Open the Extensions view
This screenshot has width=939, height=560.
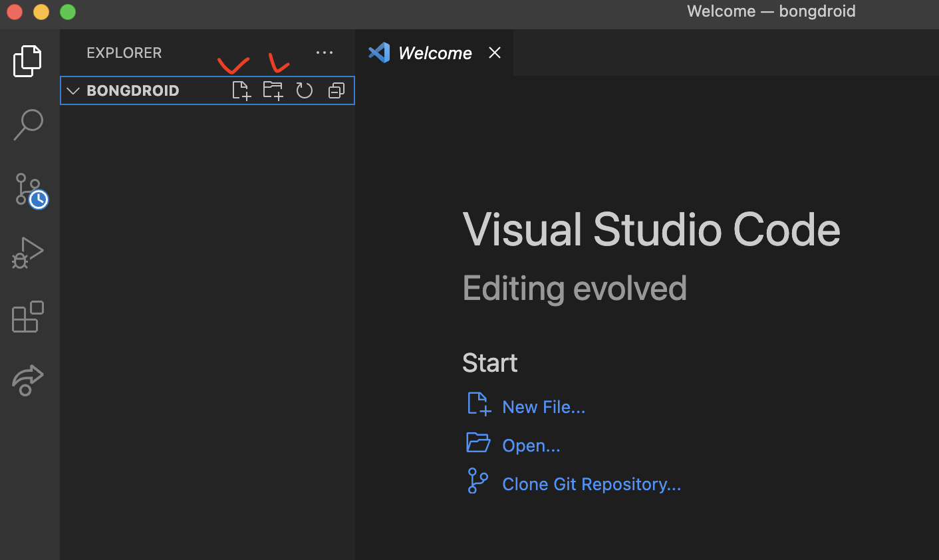point(28,317)
